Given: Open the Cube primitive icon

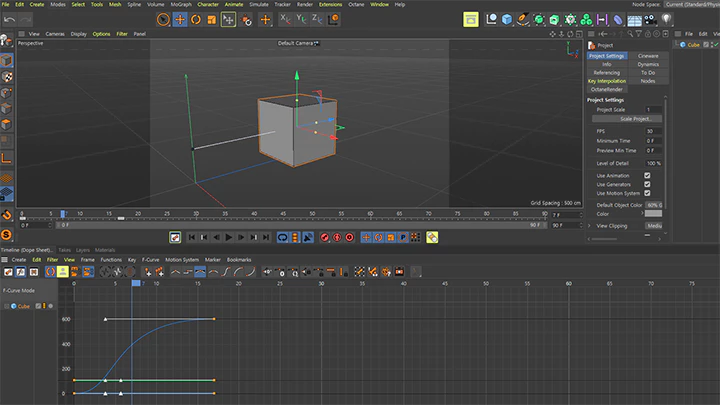Looking at the screenshot, I should (507, 19).
